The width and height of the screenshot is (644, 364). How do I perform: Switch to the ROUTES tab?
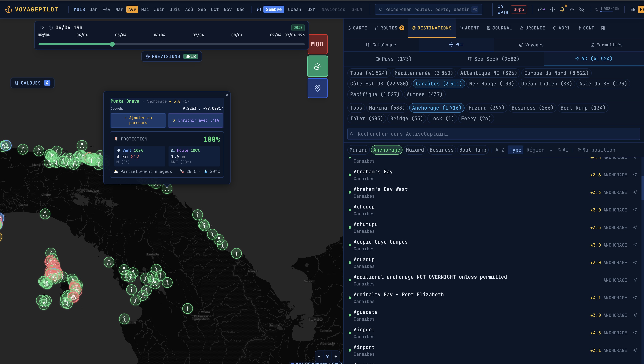coord(389,28)
